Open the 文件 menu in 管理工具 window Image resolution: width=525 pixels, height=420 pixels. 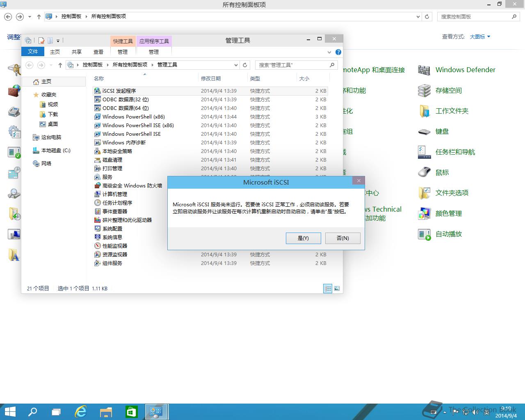click(x=33, y=52)
